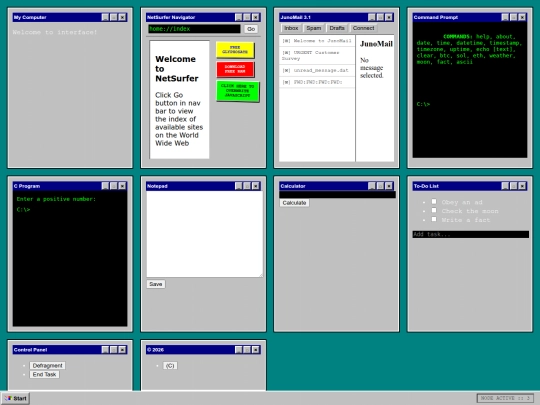Image resolution: width=540 pixels, height=405 pixels.
Task: Open the 'unread_message.dat' email
Action: point(317,70)
